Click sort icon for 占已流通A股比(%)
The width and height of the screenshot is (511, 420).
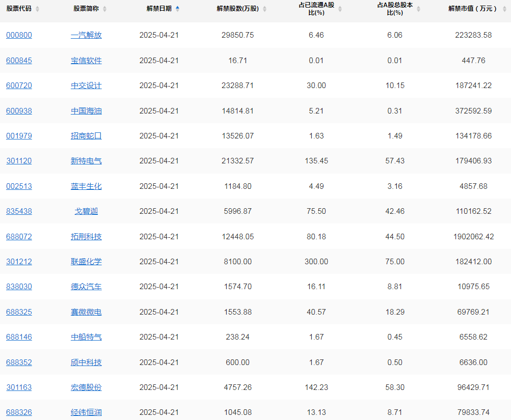340,9
